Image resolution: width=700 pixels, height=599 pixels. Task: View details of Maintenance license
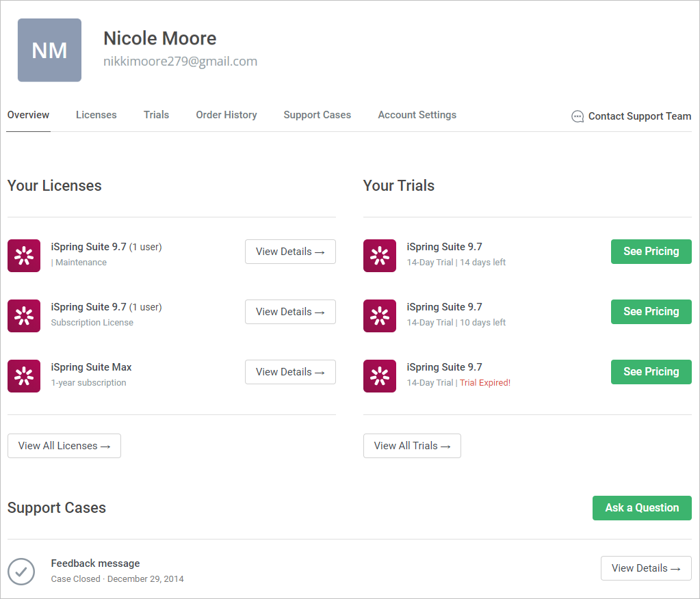click(290, 252)
